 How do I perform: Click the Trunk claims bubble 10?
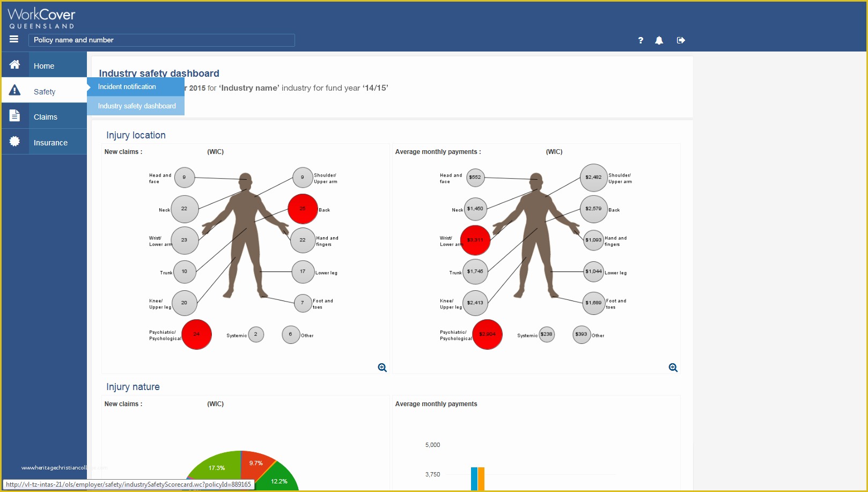(x=185, y=271)
